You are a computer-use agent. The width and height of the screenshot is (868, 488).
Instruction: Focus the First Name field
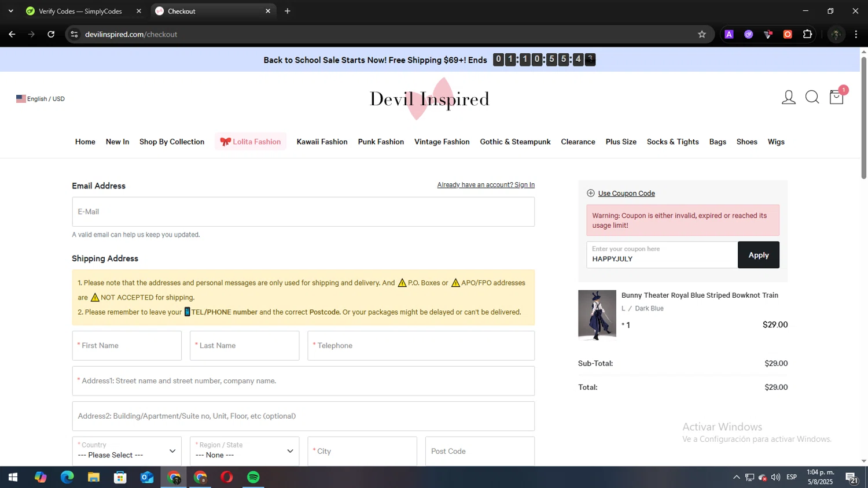(127, 346)
